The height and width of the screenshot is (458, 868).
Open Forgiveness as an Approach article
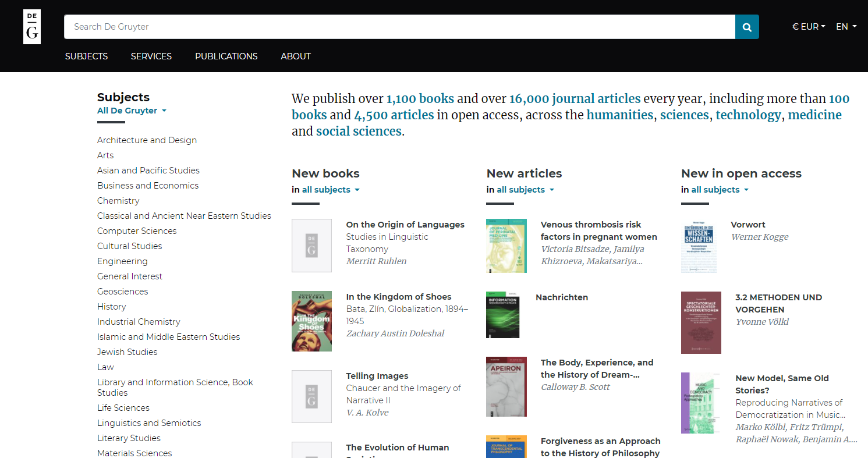point(600,447)
